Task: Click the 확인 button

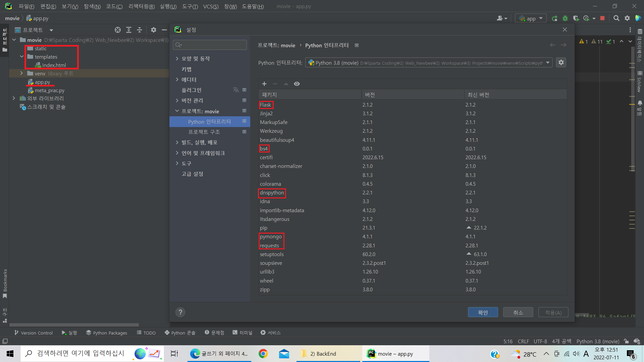Action: click(x=483, y=312)
